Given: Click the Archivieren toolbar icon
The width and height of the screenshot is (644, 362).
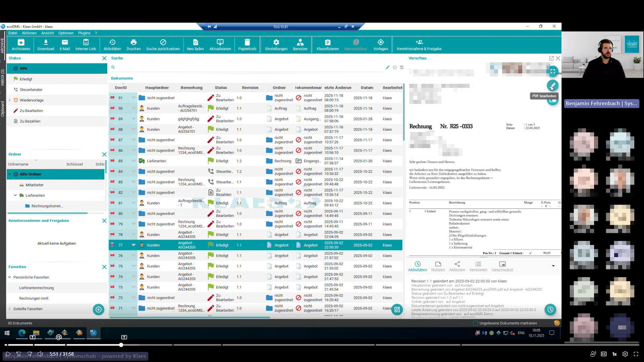Looking at the screenshot, I should pos(21,43).
